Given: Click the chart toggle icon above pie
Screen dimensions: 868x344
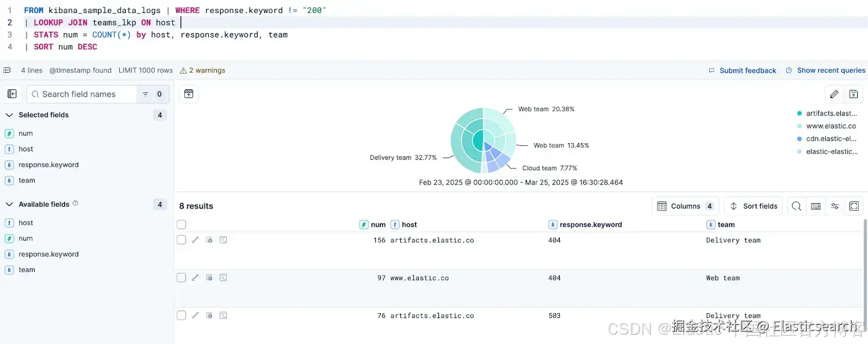Looking at the screenshot, I should tap(189, 94).
